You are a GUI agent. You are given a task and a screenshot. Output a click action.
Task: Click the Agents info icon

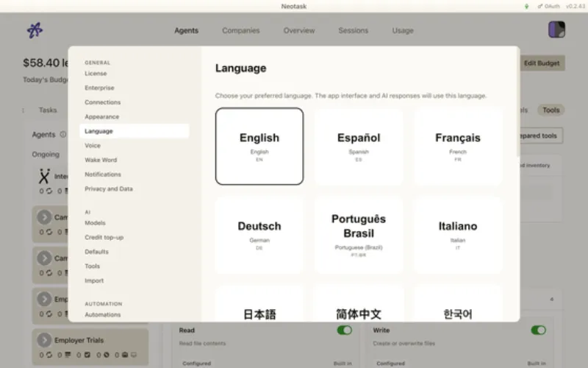[63, 135]
